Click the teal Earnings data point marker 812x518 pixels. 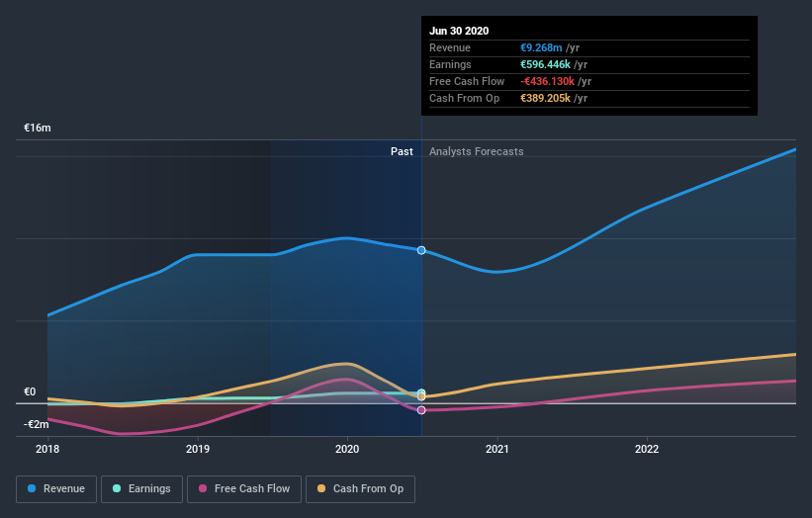click(x=421, y=391)
